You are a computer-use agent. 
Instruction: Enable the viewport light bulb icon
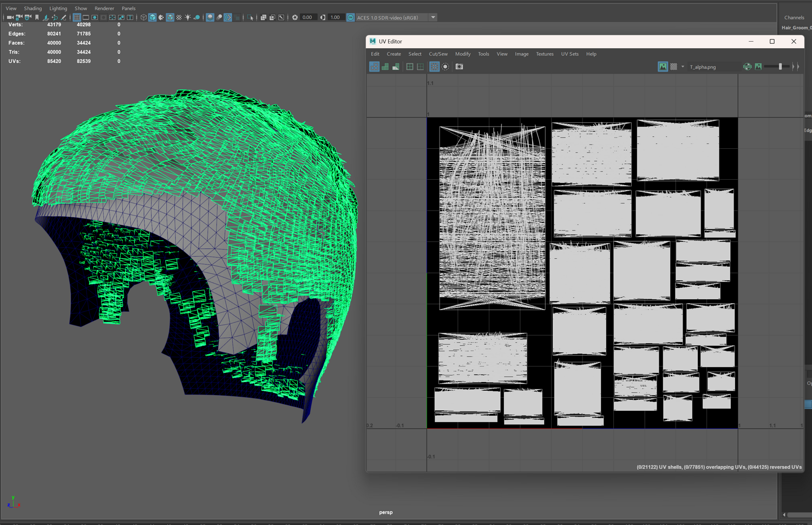[x=188, y=18]
